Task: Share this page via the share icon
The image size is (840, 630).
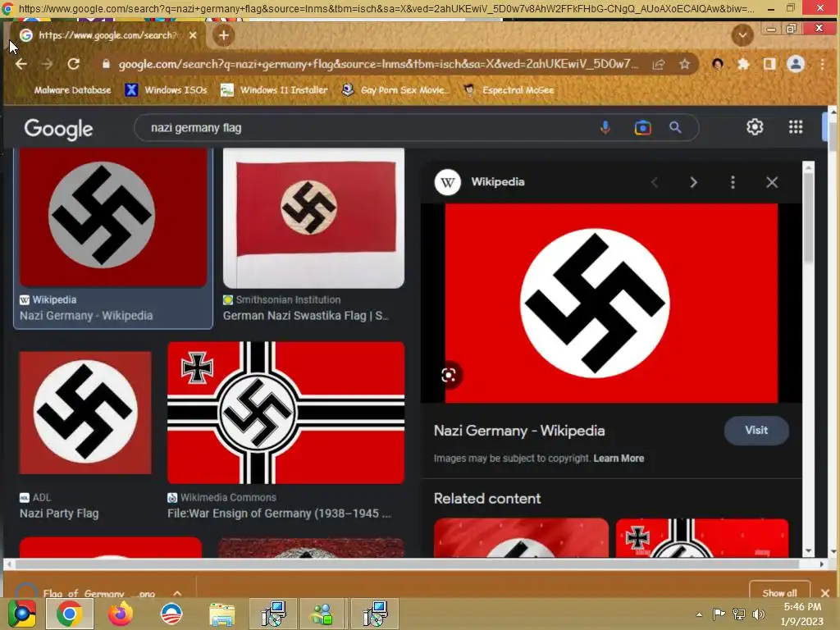Action: click(659, 64)
